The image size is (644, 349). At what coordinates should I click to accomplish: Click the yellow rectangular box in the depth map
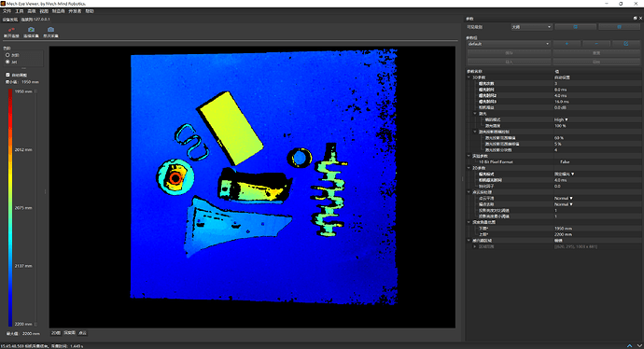coord(231,128)
